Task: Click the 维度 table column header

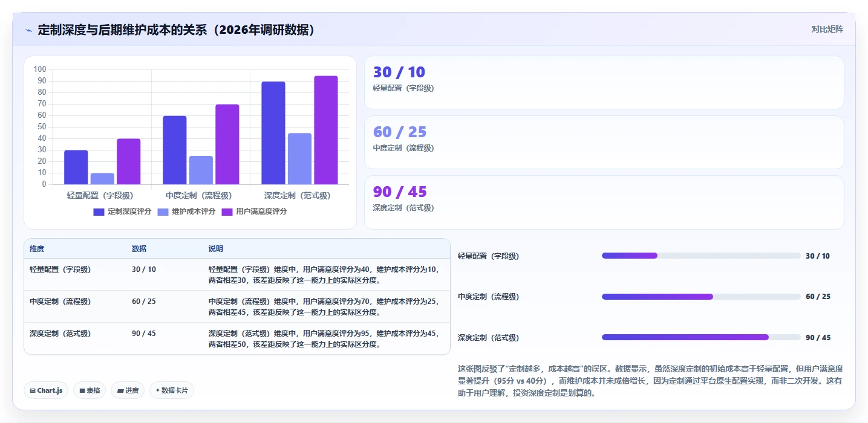Action: point(37,249)
